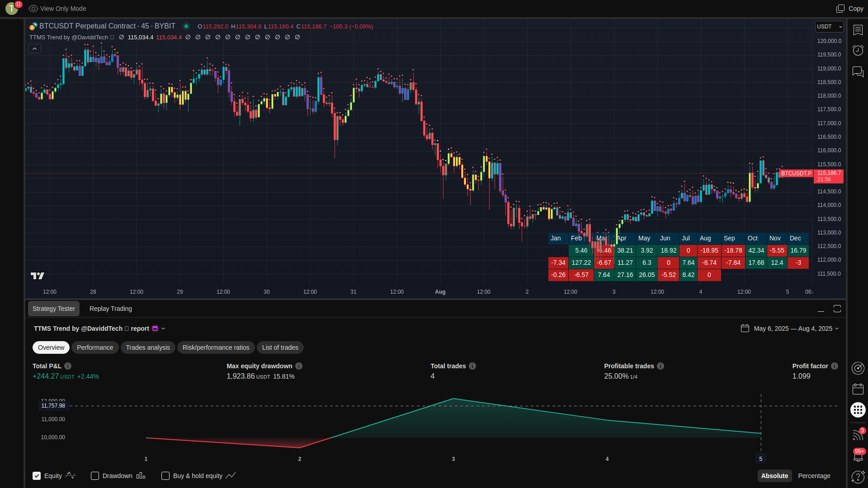Open the Trades analysis tab
The width and height of the screenshot is (868, 488).
coord(148,347)
